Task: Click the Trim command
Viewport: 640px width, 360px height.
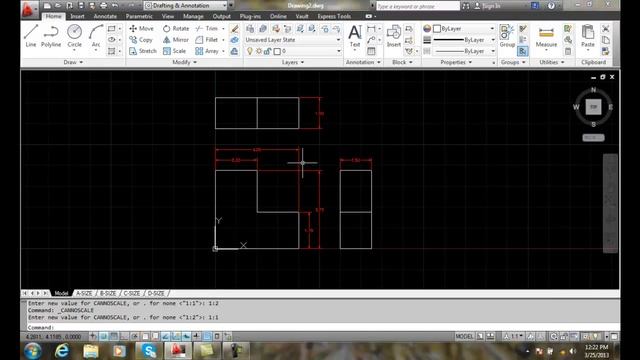Action: pyautogui.click(x=207, y=29)
